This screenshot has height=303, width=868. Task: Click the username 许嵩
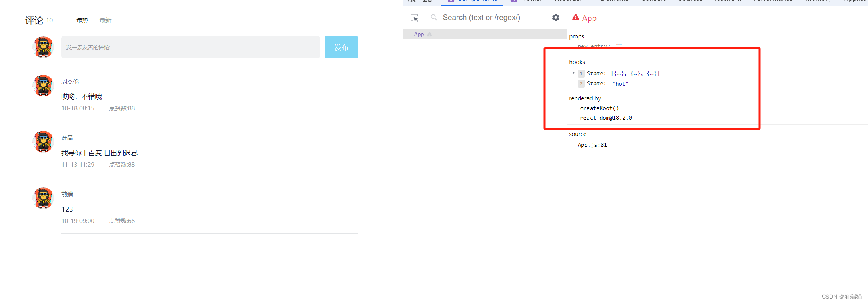67,138
